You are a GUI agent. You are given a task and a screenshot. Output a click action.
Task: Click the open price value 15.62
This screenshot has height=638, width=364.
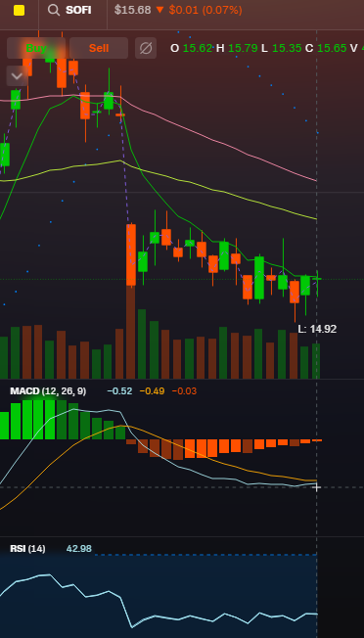(198, 48)
